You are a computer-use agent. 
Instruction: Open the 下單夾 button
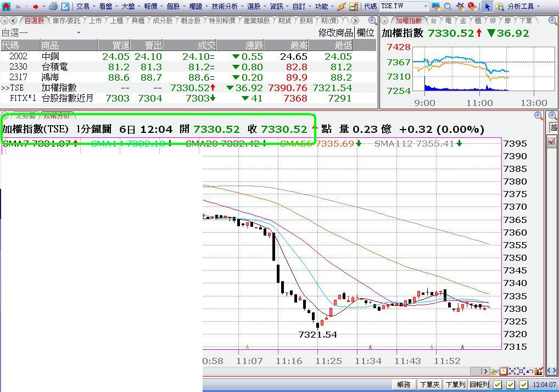point(429,385)
